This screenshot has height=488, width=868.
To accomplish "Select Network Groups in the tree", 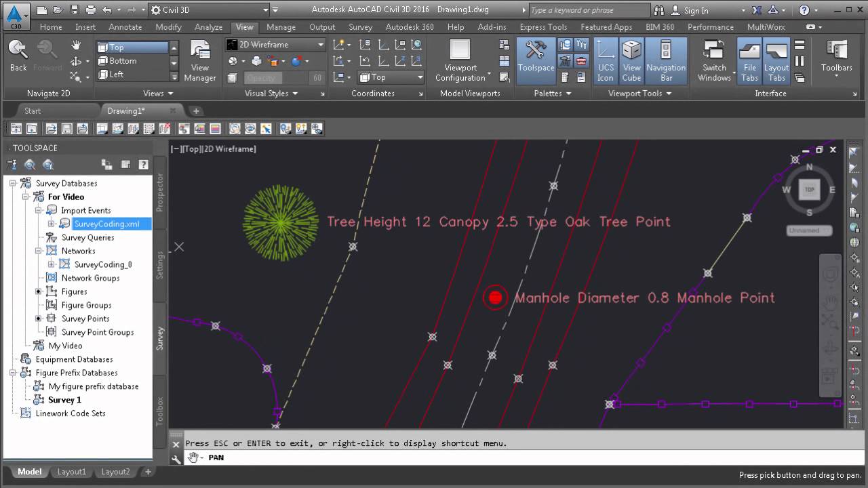I will (x=90, y=278).
